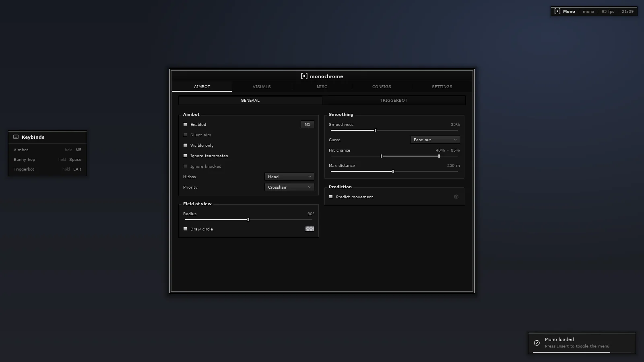Toggle Ignore knocked checkbox
The image size is (644, 362).
(x=185, y=166)
